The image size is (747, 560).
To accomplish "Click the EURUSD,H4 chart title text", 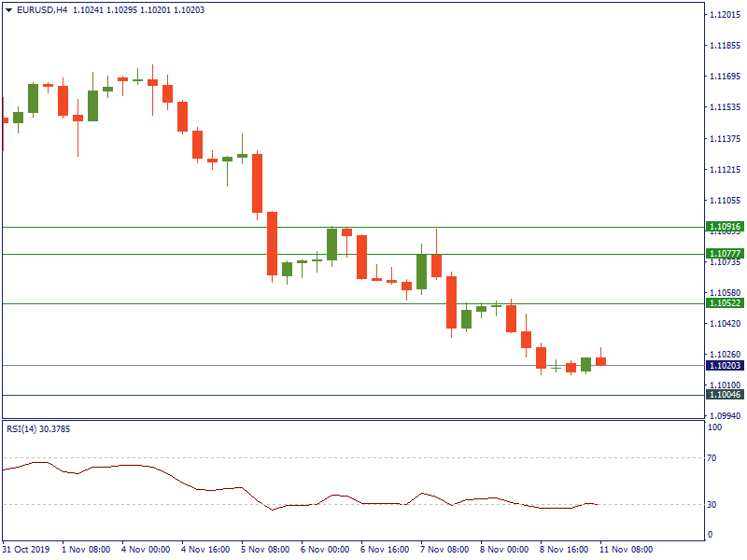I will [x=42, y=10].
